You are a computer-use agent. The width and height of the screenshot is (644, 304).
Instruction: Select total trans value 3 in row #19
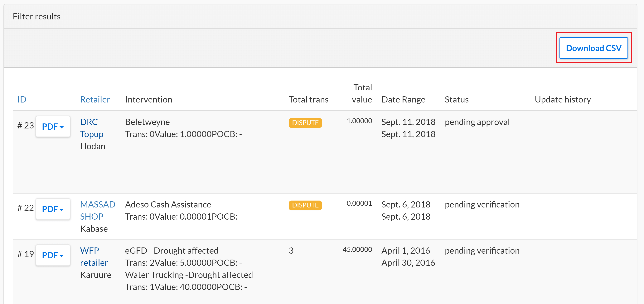[291, 251]
